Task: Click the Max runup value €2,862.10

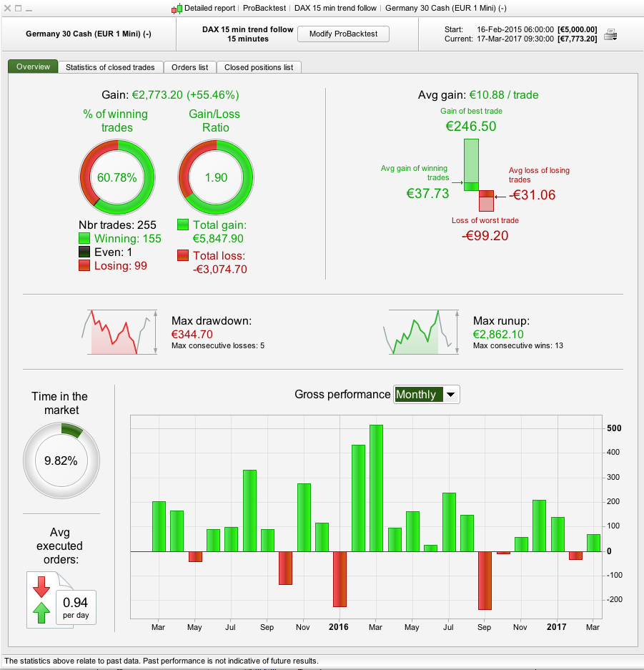Action: coord(498,334)
